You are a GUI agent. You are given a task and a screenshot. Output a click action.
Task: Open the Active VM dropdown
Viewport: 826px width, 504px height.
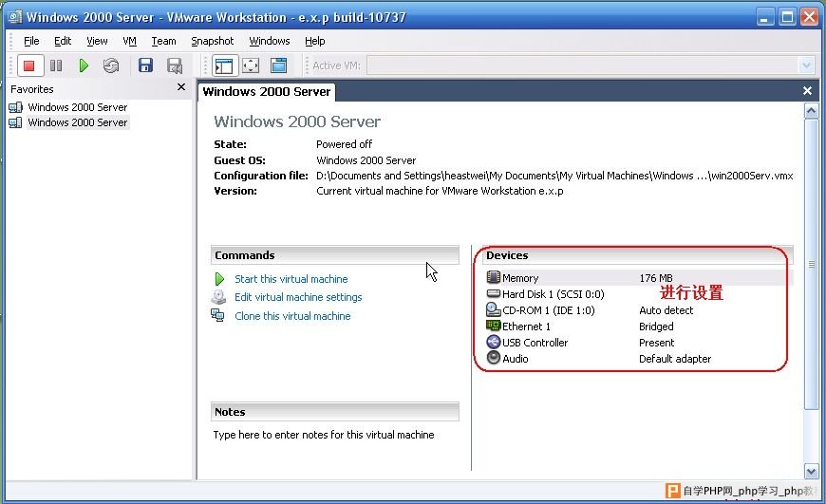point(806,65)
